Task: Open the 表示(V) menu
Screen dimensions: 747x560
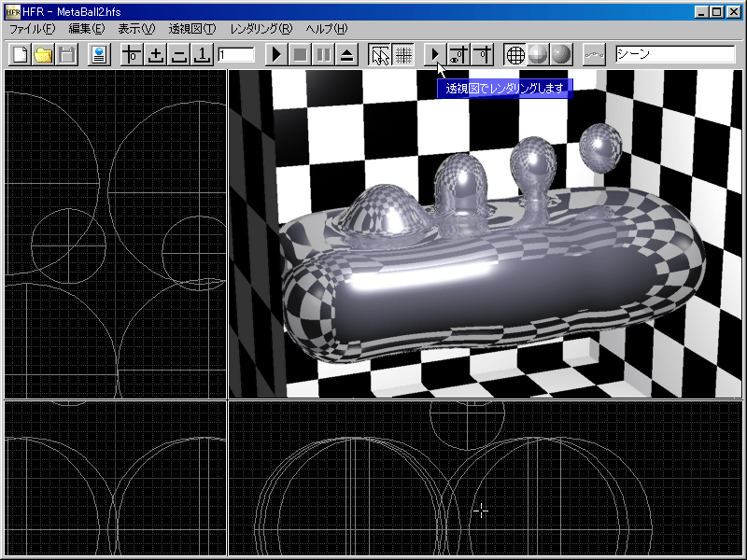Action: [136, 29]
